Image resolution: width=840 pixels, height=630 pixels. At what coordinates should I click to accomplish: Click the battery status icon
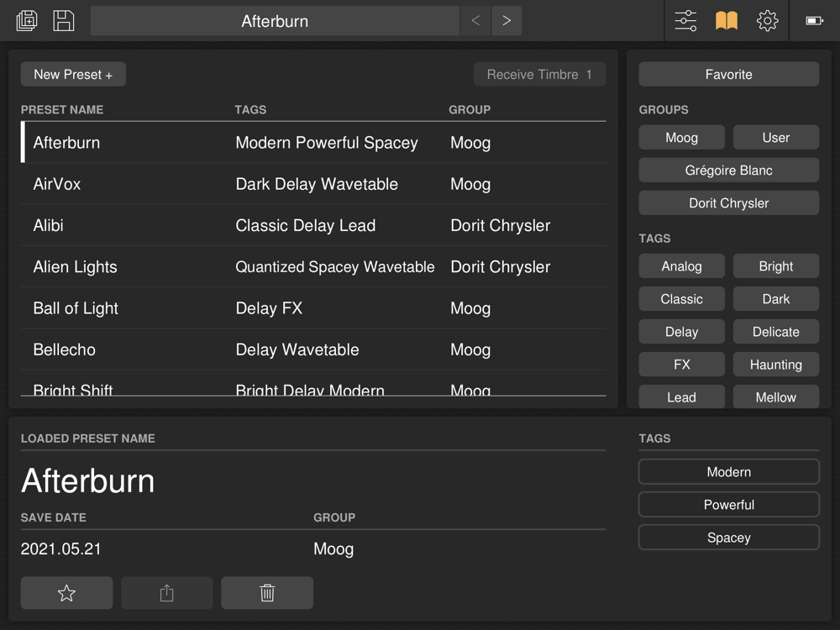[x=814, y=21]
